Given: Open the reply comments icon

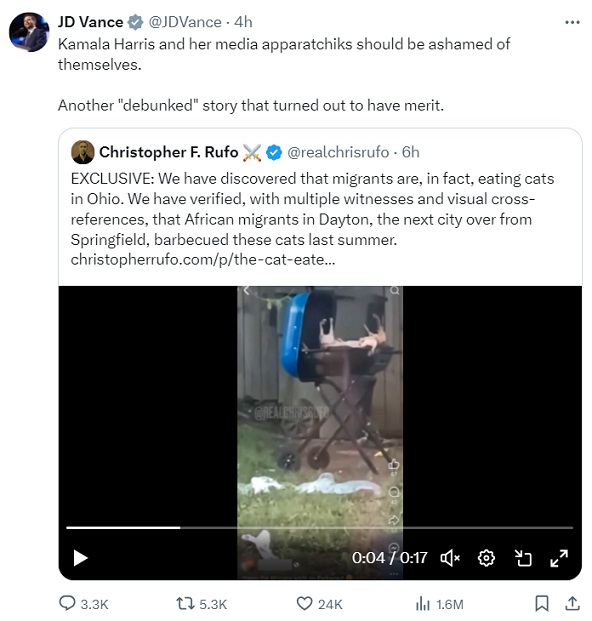Looking at the screenshot, I should [67, 604].
